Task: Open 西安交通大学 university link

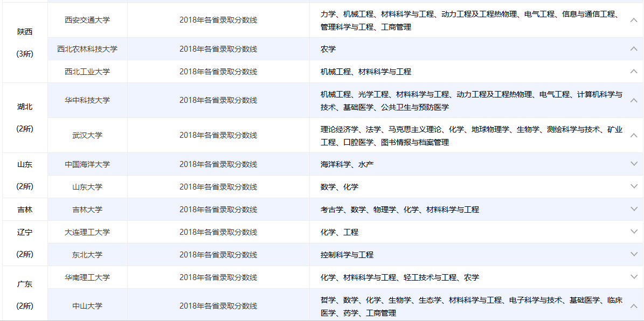Action: [x=87, y=20]
